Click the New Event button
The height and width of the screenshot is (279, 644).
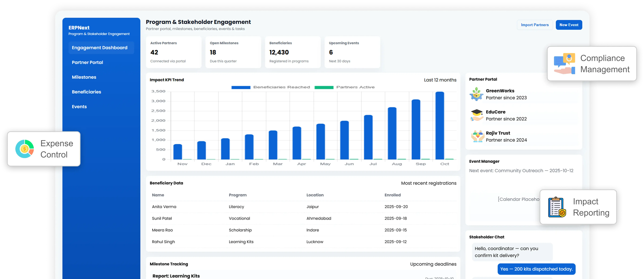(x=569, y=25)
